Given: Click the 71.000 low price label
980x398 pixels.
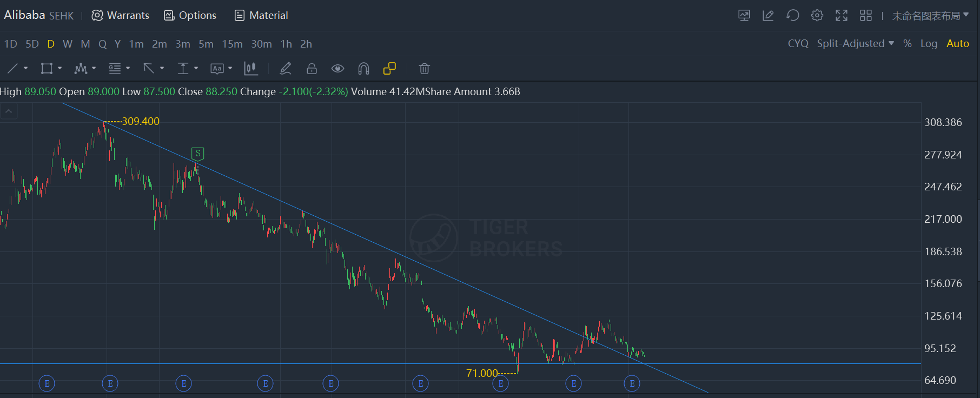Looking at the screenshot, I should (x=482, y=373).
